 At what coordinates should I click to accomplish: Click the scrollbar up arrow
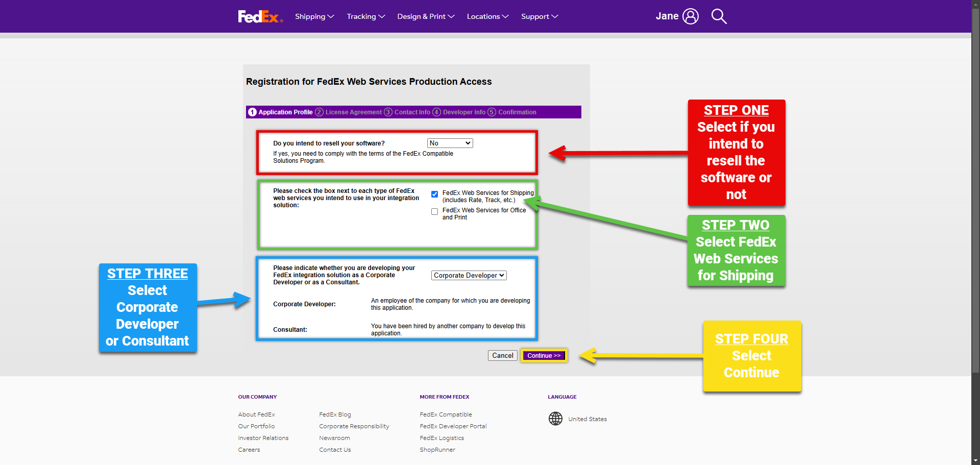click(976, 4)
